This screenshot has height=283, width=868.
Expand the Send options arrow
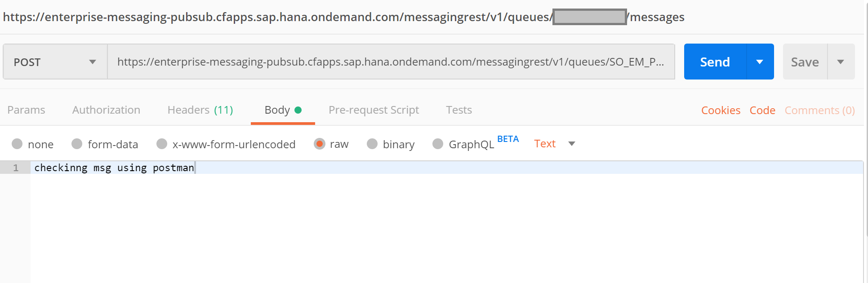point(760,62)
